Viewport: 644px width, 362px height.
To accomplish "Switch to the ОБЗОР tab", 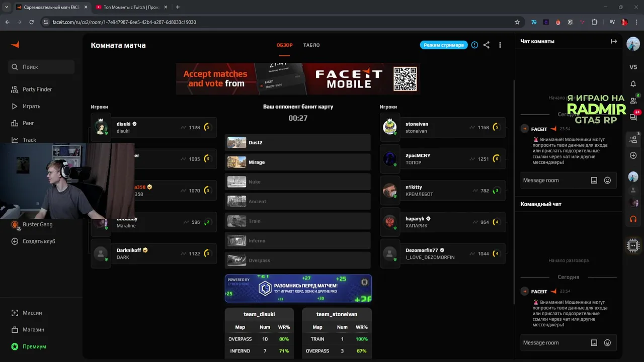I will pos(284,45).
